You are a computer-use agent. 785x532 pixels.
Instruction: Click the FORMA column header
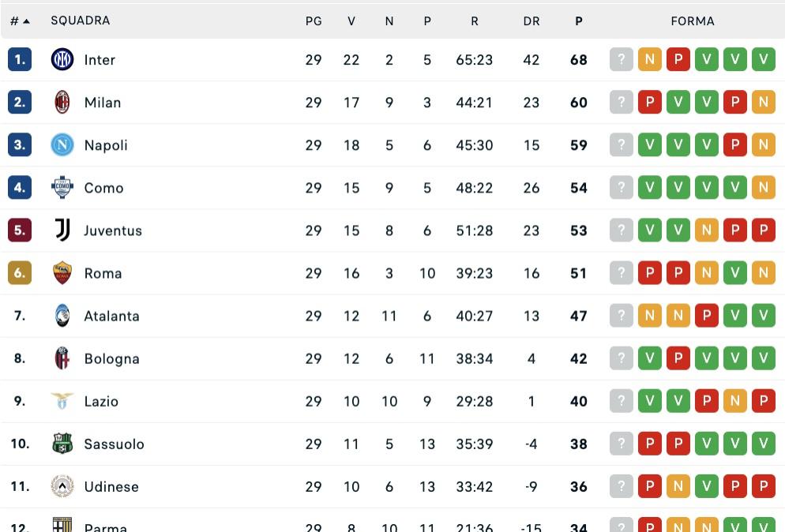pos(693,21)
